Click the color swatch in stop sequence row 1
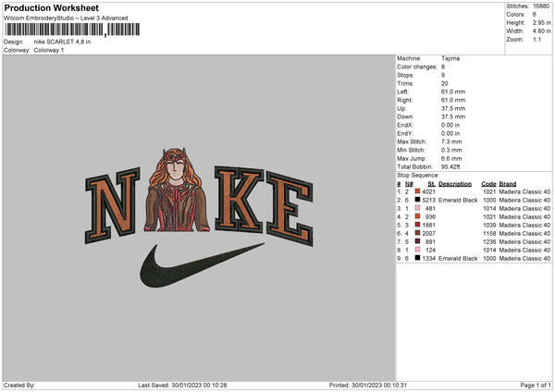The image size is (555, 392). click(418, 191)
